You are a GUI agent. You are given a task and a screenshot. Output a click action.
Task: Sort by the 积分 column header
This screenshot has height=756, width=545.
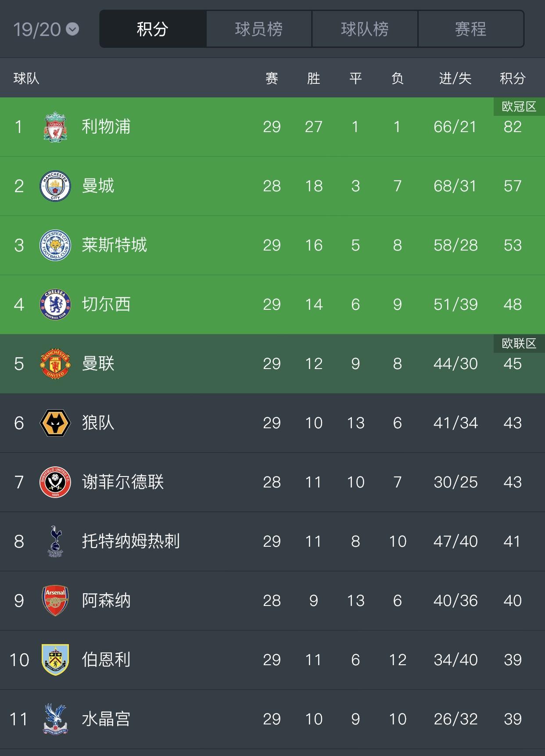[513, 79]
